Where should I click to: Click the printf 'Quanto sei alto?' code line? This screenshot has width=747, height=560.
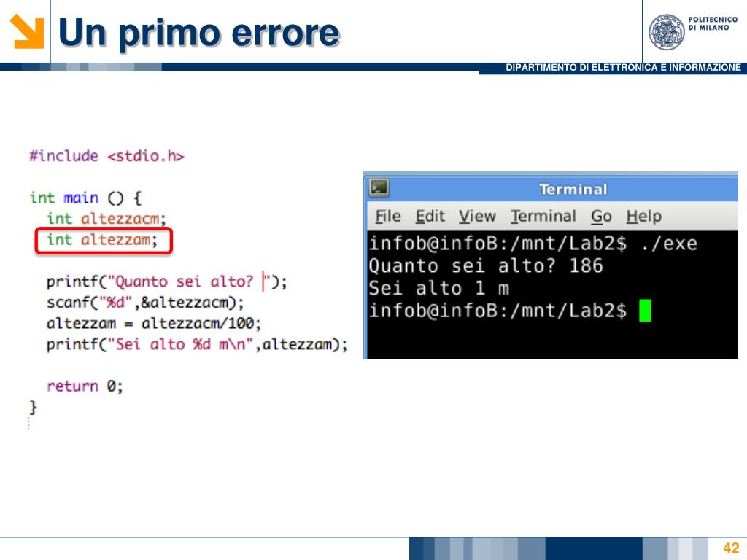click(167, 281)
